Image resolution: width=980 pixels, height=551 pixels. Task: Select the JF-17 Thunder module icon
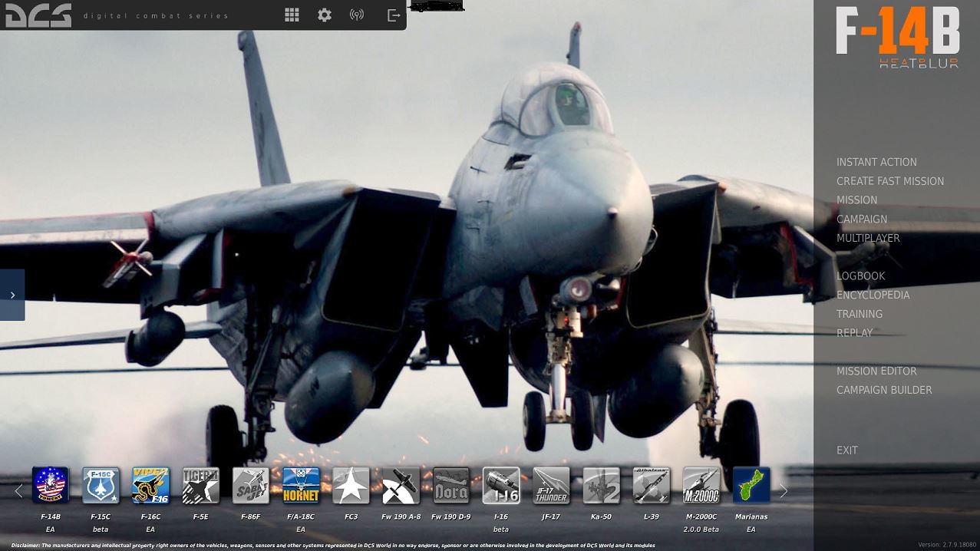coord(551,485)
